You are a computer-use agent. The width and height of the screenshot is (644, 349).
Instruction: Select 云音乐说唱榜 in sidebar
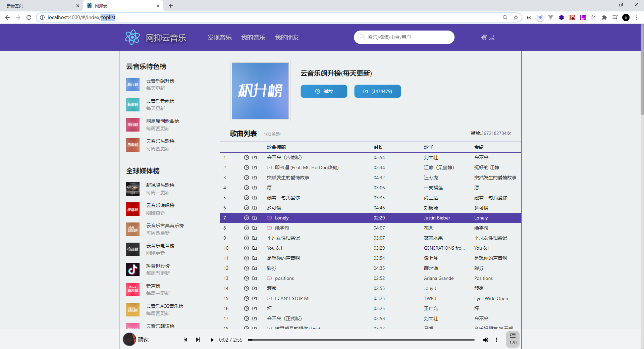160,205
